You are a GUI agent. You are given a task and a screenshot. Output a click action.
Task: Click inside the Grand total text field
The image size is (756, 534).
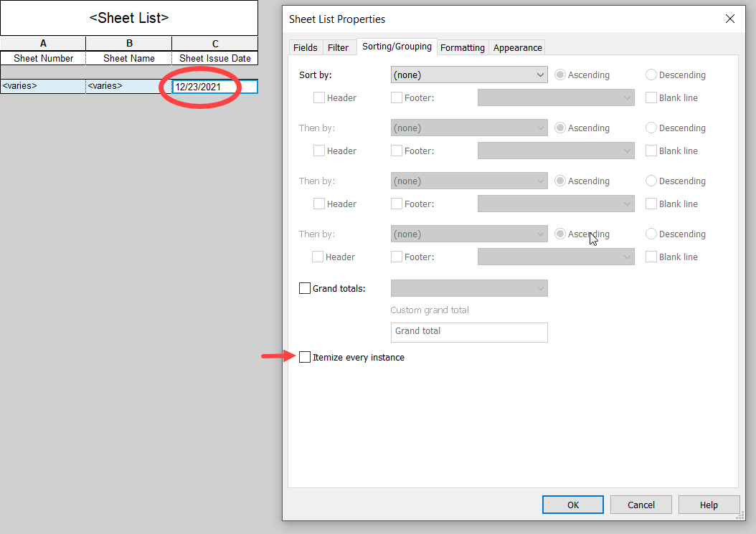coord(469,332)
